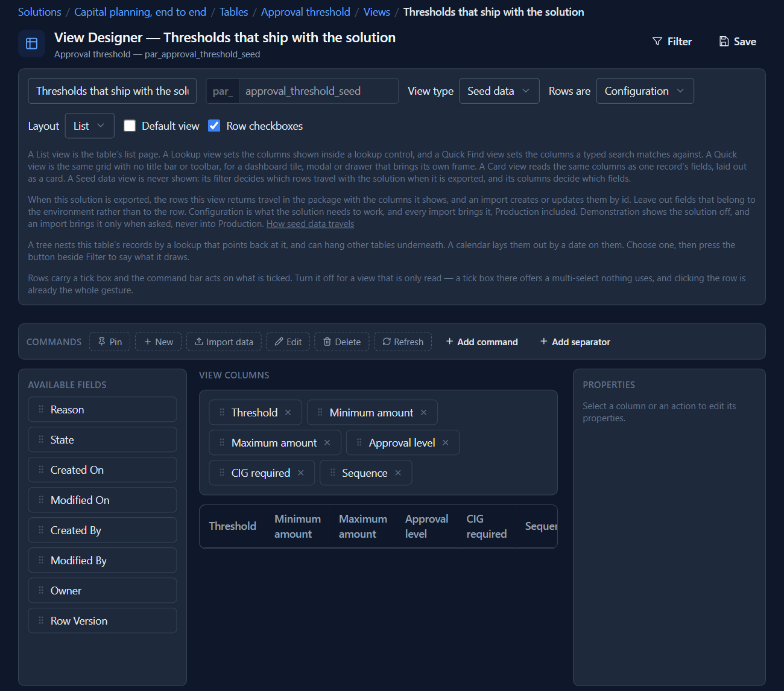Click the CIG required preview column header
784x691 pixels.
[x=487, y=526]
